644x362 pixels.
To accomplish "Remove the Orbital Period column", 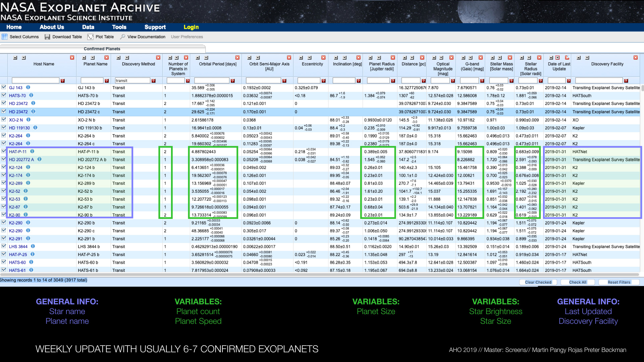I will [x=237, y=58].
